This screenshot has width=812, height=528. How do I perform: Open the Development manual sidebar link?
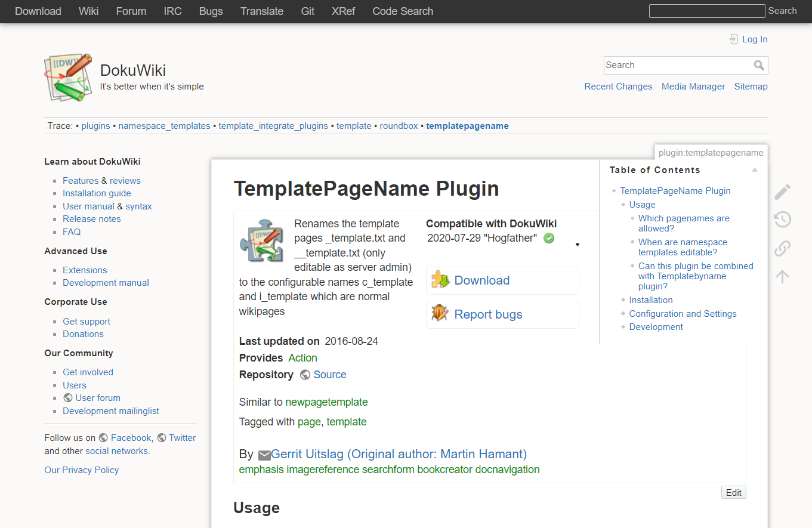(106, 283)
